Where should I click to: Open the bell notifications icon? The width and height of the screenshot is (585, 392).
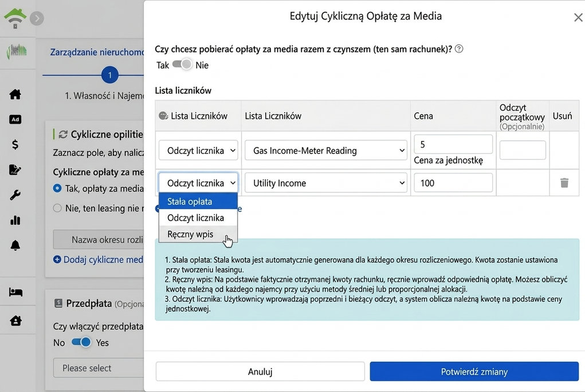pos(15,245)
